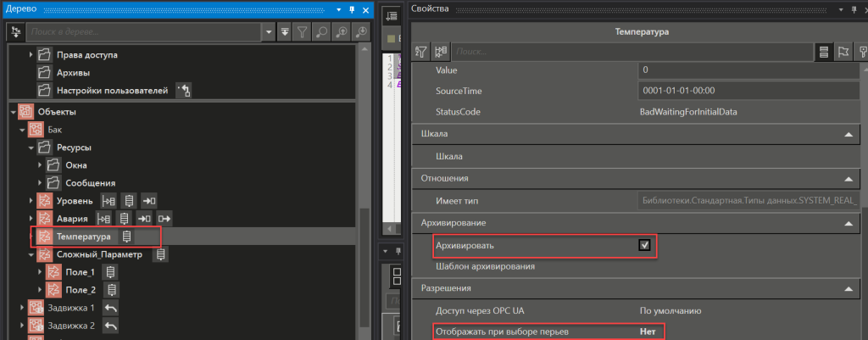
Task: Pin the Дерево panel with the pushpin
Action: coord(352,9)
